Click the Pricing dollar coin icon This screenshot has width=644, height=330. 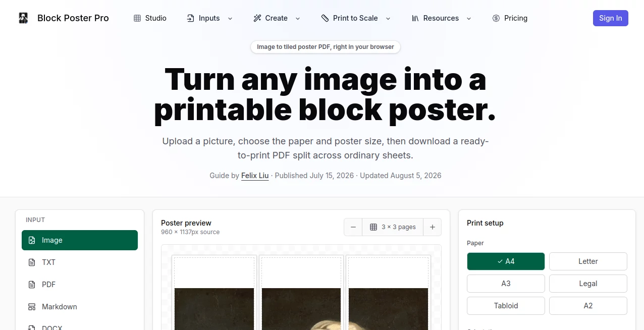click(x=496, y=18)
